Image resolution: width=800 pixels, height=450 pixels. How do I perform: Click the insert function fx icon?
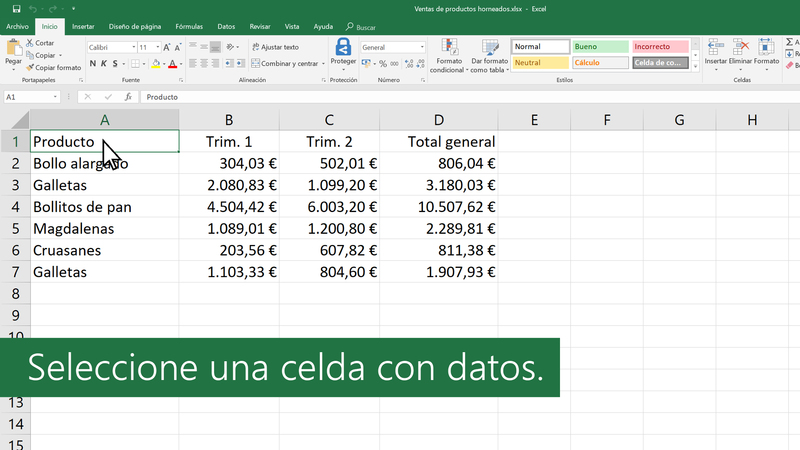129,98
